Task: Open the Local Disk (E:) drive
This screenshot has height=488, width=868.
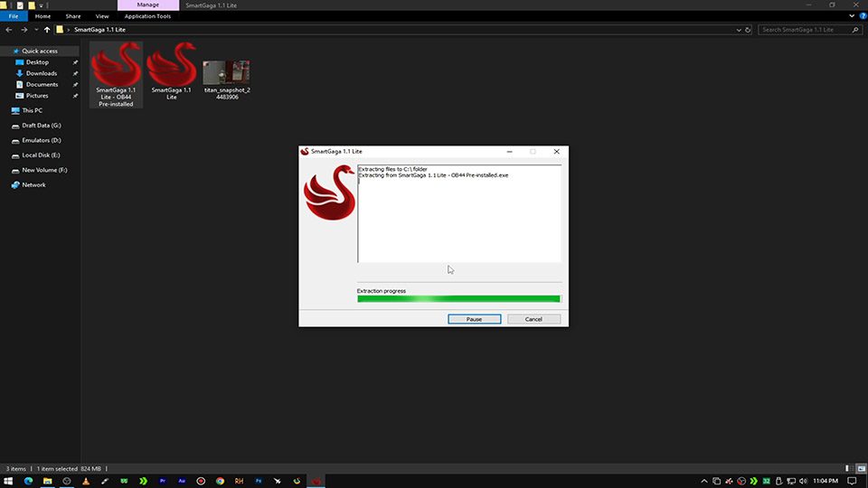Action: pos(41,155)
